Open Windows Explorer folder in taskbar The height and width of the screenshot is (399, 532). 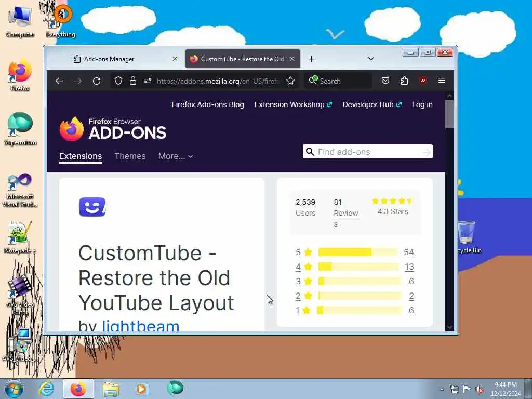click(111, 389)
